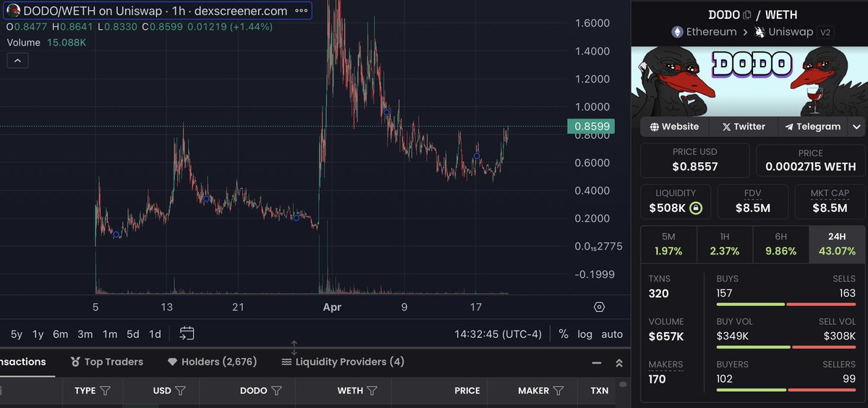The image size is (868, 408).
Task: Click the buys versus sells ratio bar
Action: [786, 305]
